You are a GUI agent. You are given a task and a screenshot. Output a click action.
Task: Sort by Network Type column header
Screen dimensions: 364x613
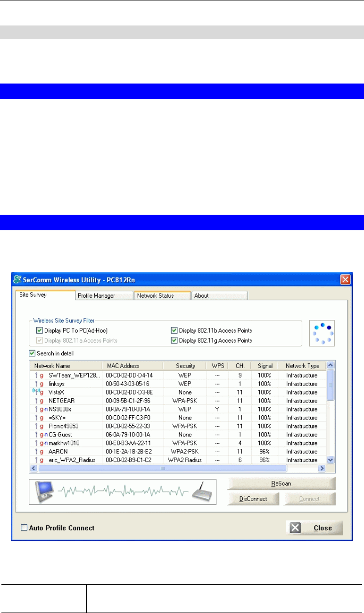(302, 366)
